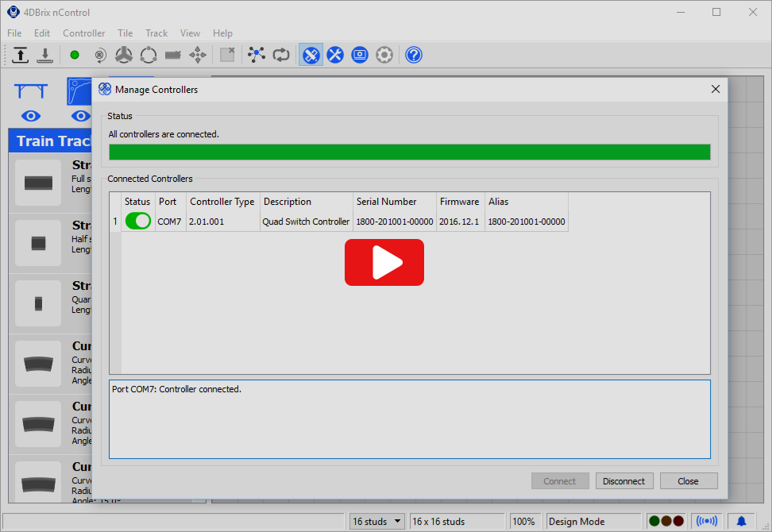Select the three-way switch tool icon
Image resolution: width=772 pixels, height=532 pixels.
coord(124,55)
